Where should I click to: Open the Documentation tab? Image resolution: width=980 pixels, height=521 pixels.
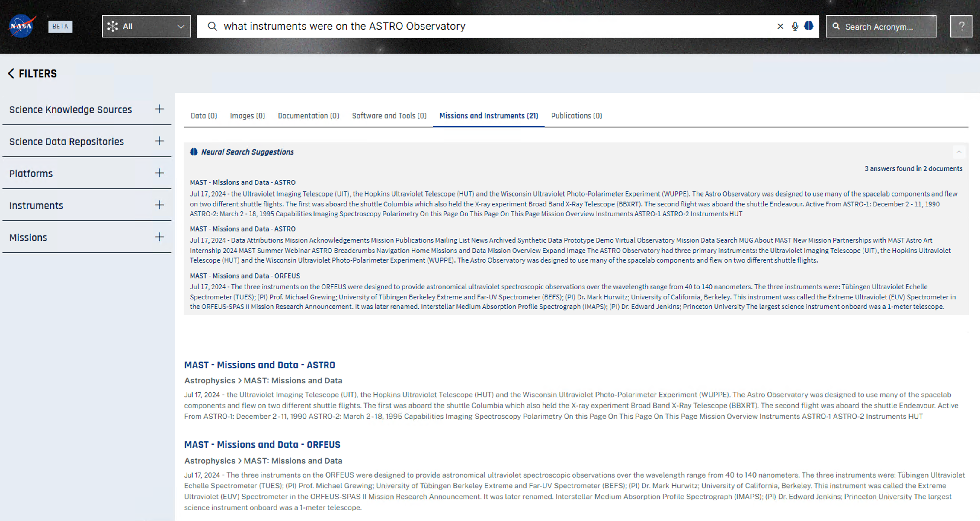click(308, 116)
